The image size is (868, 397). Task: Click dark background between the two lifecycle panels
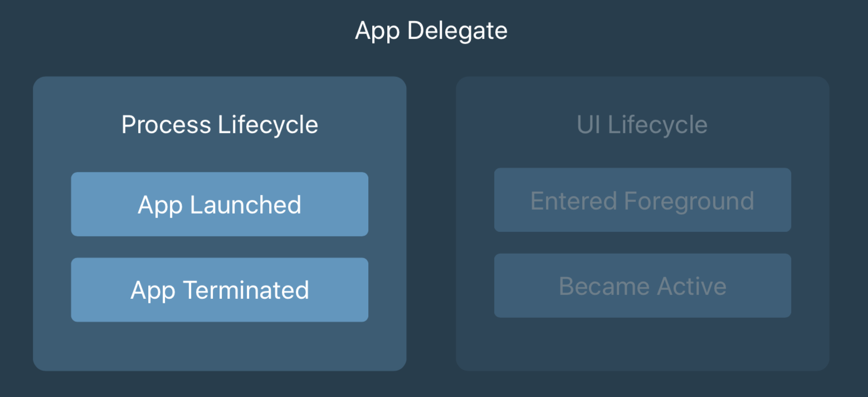(431, 223)
